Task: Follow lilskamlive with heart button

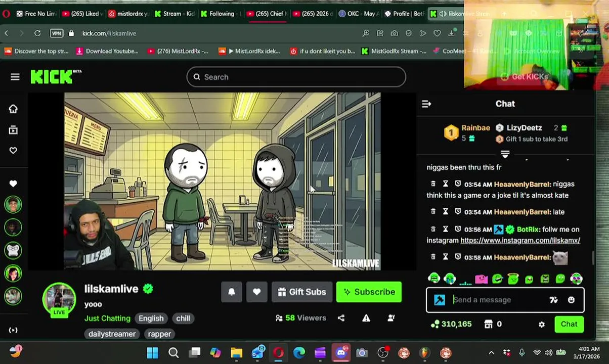Action: [257, 292]
